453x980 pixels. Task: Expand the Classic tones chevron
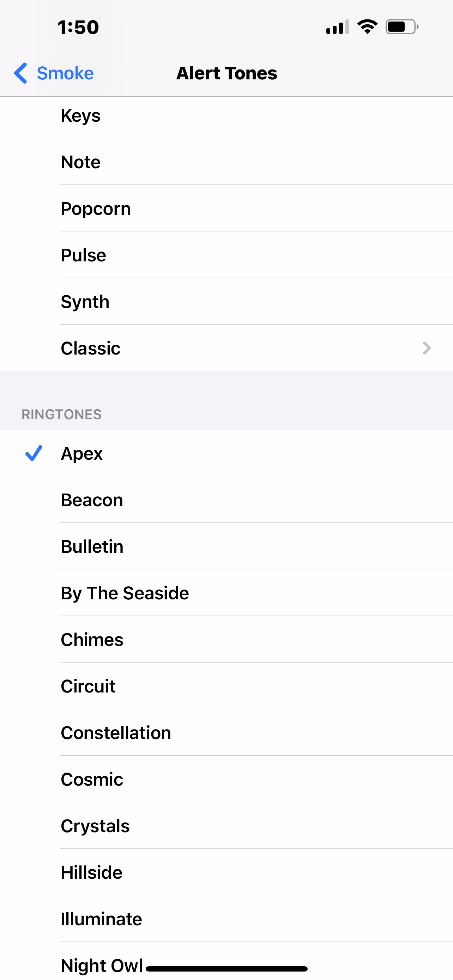coord(427,348)
